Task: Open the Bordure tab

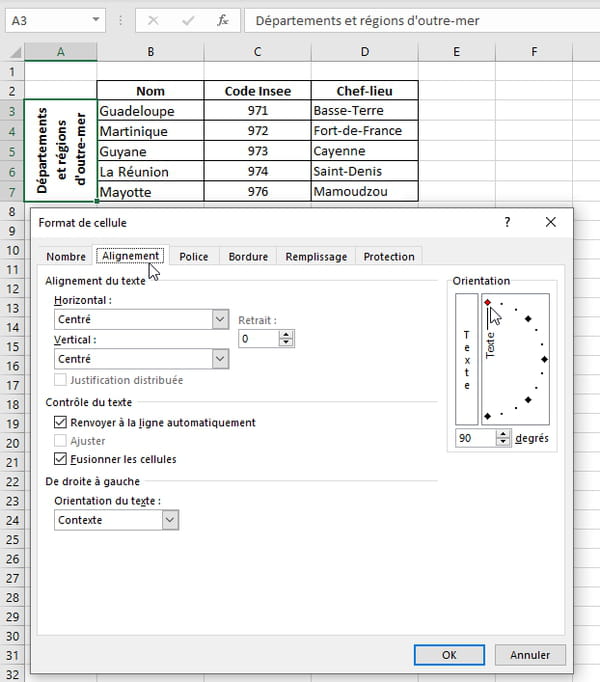Action: (248, 256)
